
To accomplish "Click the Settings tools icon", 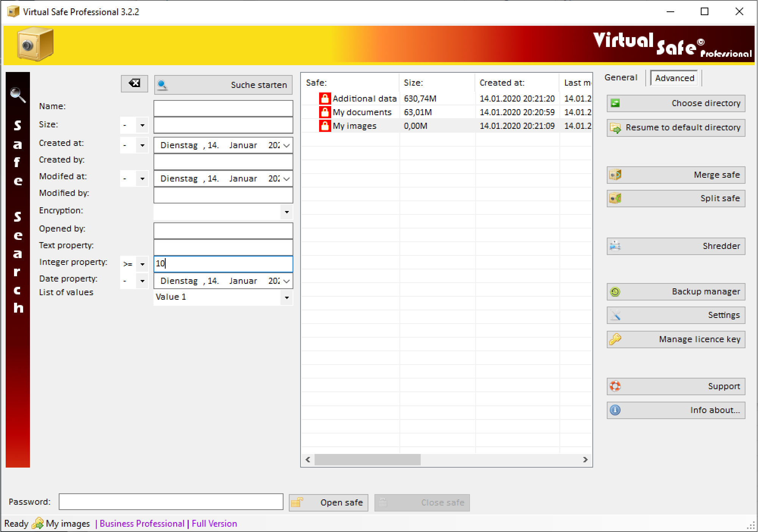I will pyautogui.click(x=615, y=315).
